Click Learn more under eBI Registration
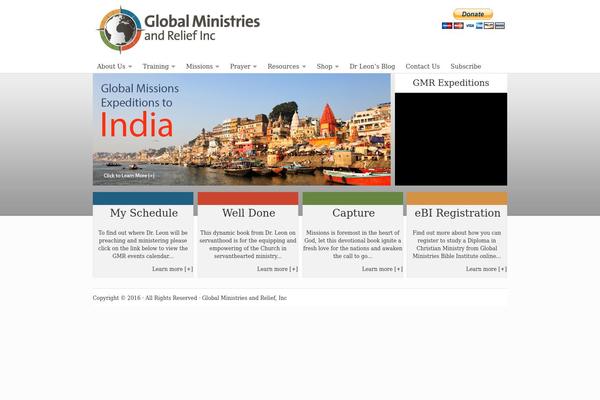The width and height of the screenshot is (600, 400). click(x=486, y=269)
